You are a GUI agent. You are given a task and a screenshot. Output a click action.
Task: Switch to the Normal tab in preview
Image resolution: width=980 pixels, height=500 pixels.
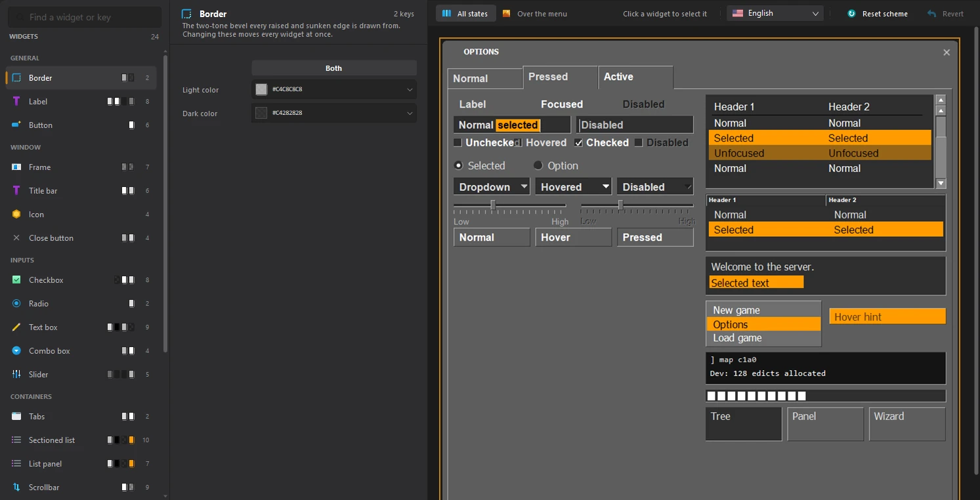pyautogui.click(x=485, y=78)
